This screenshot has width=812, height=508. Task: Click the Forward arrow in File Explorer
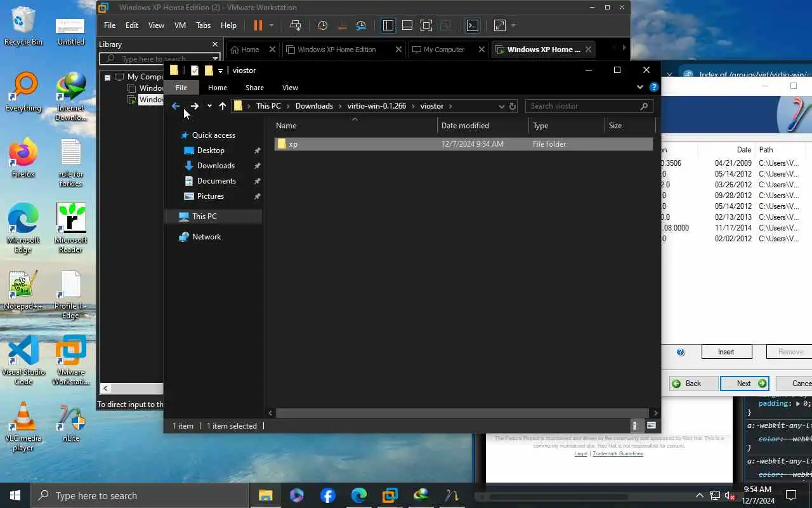pos(195,106)
